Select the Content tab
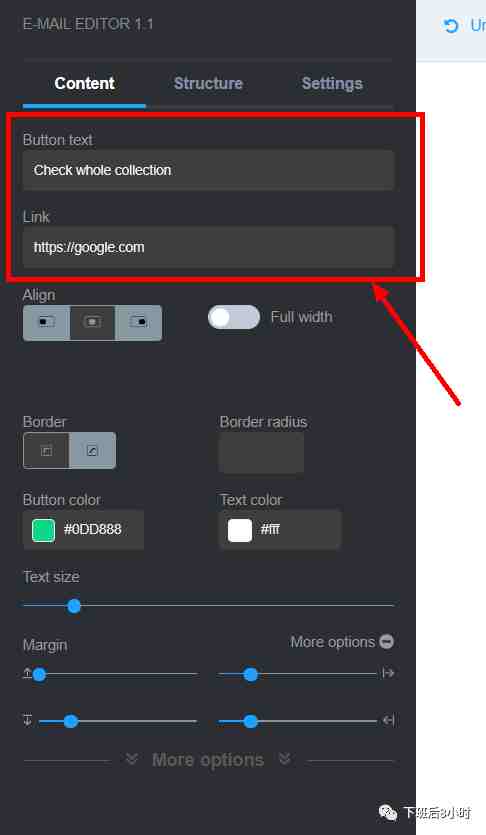The height and width of the screenshot is (835, 486). coord(84,84)
